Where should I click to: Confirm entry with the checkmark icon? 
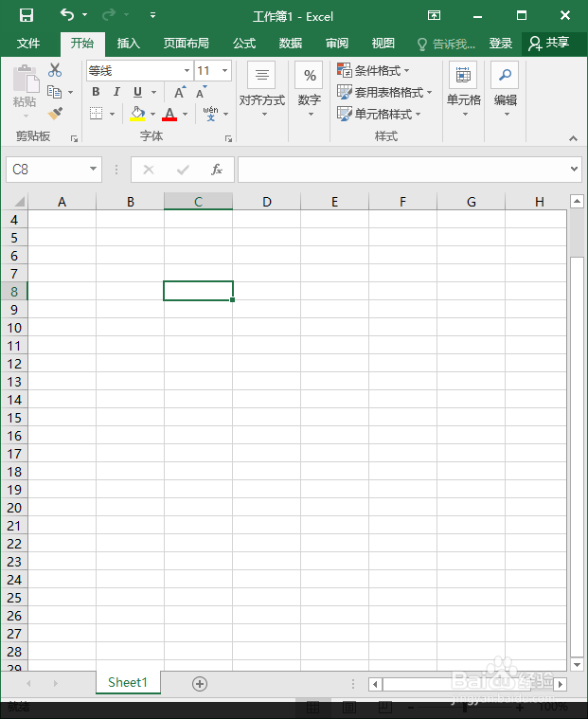[183, 171]
